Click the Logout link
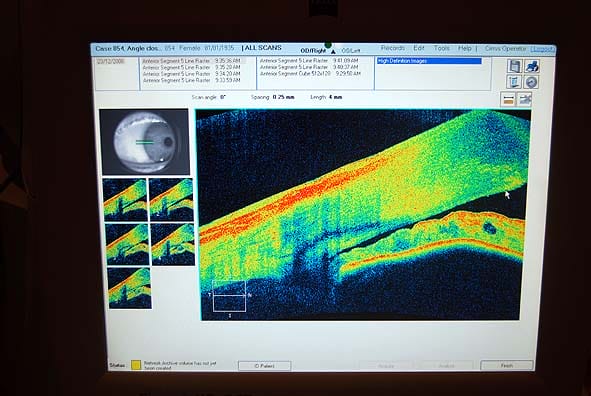Screen dimensions: 591x396 coord(542,49)
